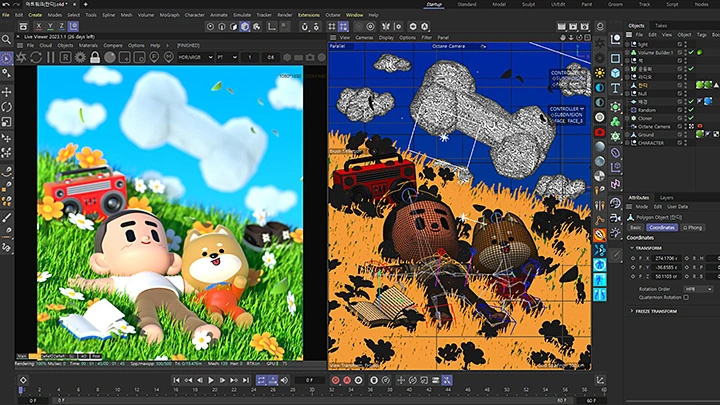Select the Octane Camera object in Objects list
Viewport: 720px width, 405px height.
(x=653, y=127)
